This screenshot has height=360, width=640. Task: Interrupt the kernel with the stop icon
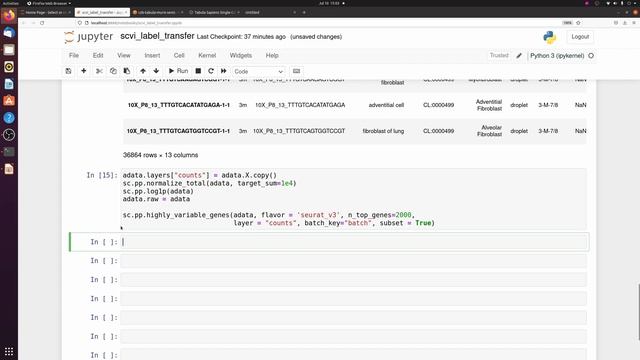(x=198, y=71)
